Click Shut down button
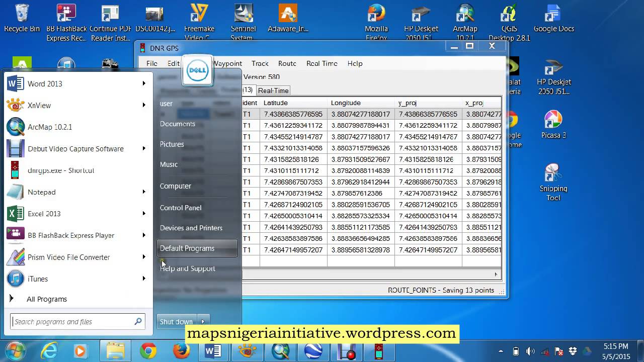The width and height of the screenshot is (644, 362). pyautogui.click(x=177, y=322)
